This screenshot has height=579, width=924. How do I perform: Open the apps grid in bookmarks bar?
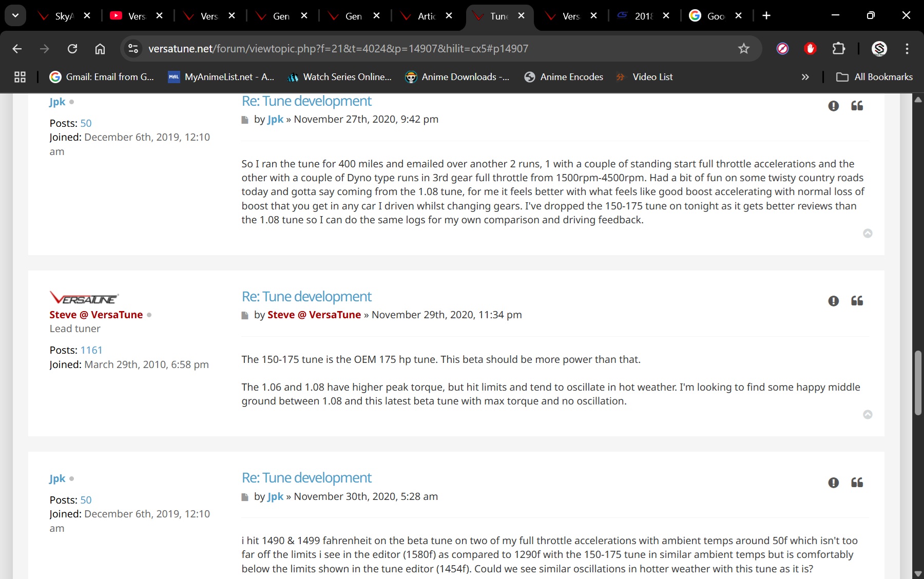coord(20,77)
